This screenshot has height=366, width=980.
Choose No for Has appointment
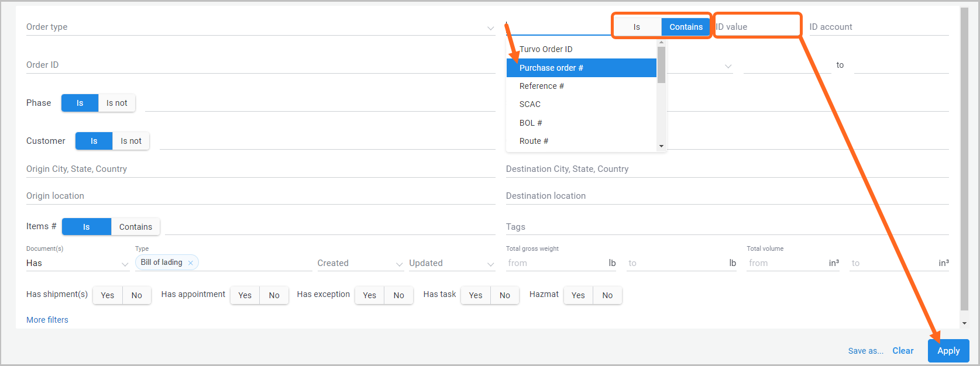click(x=274, y=295)
